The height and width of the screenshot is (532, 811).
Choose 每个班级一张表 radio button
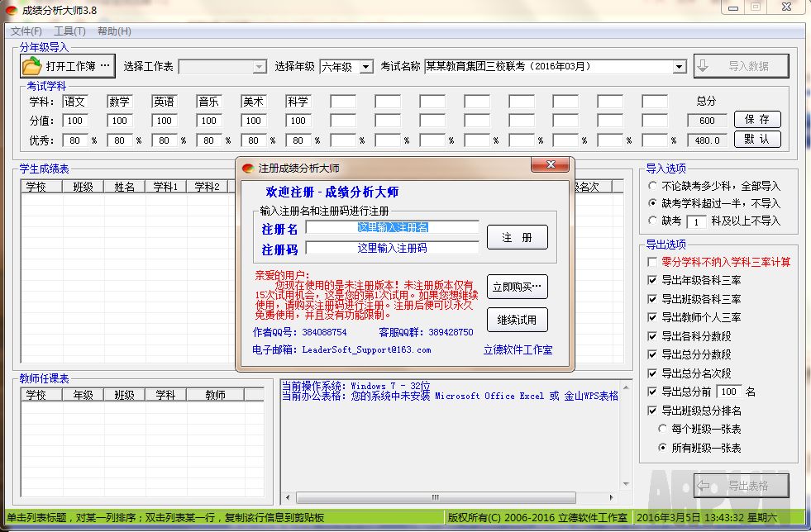[x=663, y=429]
